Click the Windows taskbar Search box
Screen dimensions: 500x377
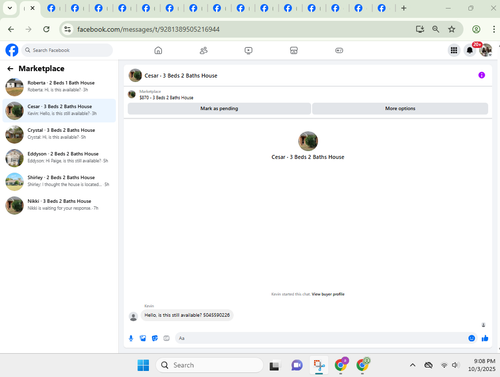209,365
